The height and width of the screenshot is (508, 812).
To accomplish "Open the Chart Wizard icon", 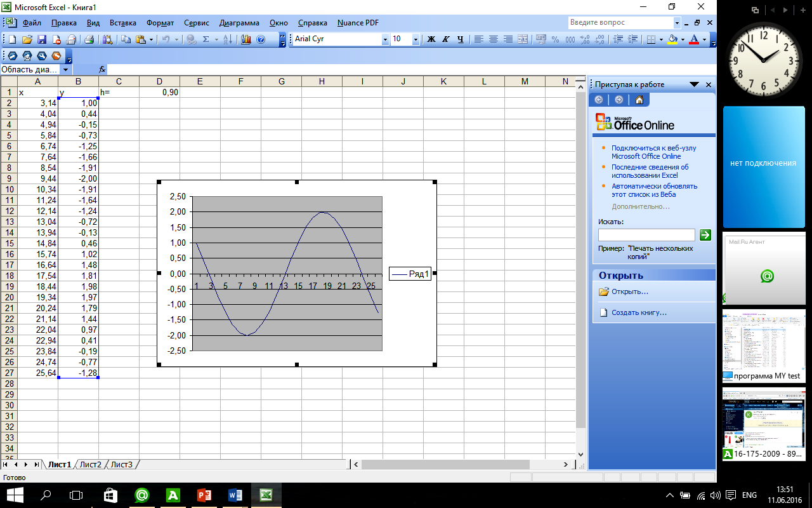I will (x=246, y=39).
